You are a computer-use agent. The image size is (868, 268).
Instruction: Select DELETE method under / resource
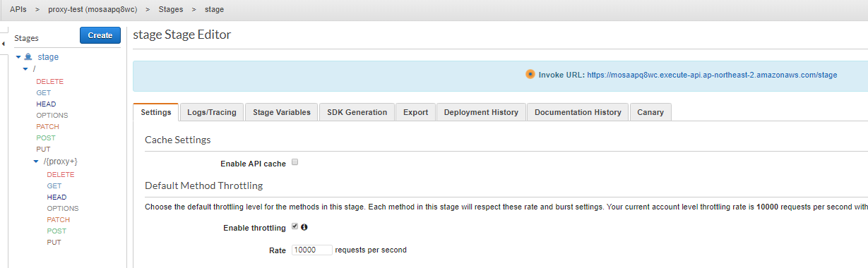pos(50,81)
